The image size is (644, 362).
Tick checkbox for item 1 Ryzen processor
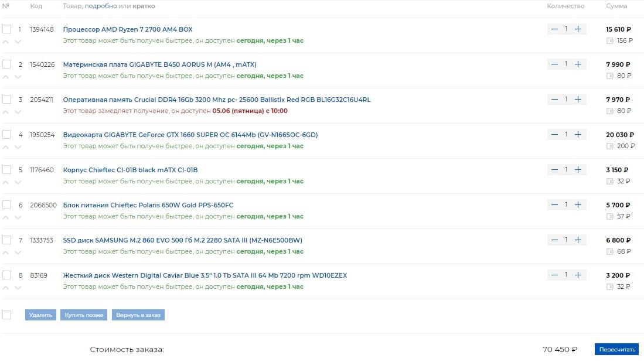6,29
